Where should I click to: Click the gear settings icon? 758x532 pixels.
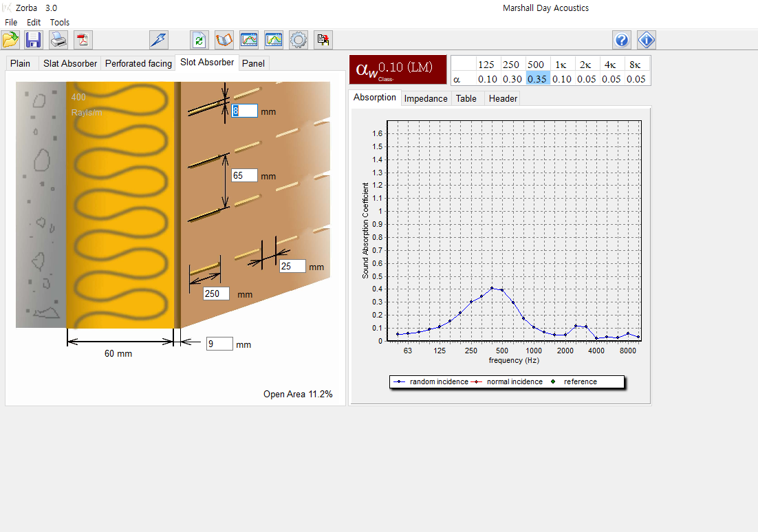pyautogui.click(x=299, y=40)
